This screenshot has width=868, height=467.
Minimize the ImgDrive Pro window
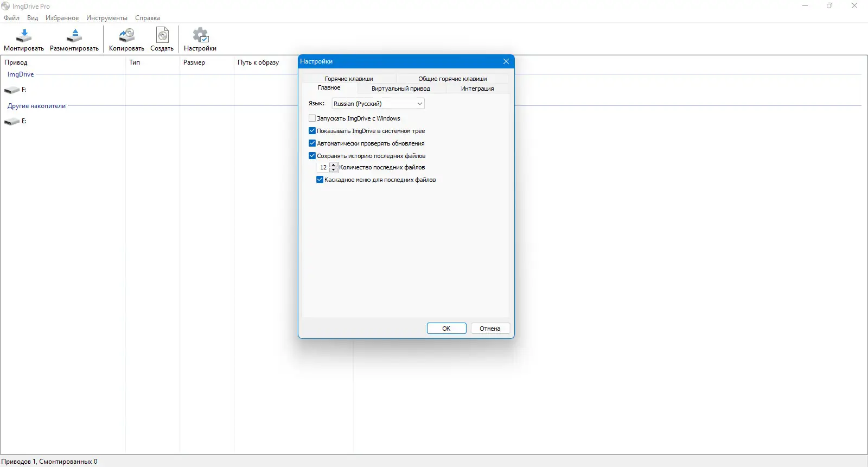[805, 6]
